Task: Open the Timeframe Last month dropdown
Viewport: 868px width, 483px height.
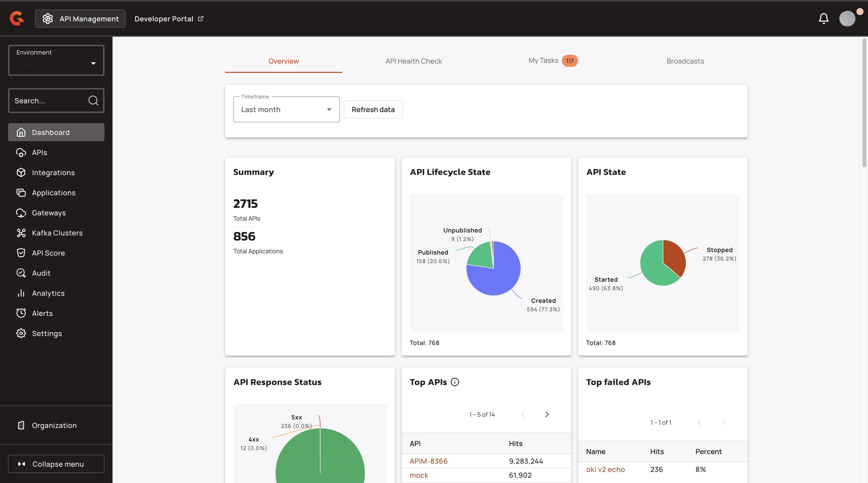Action: pos(286,110)
